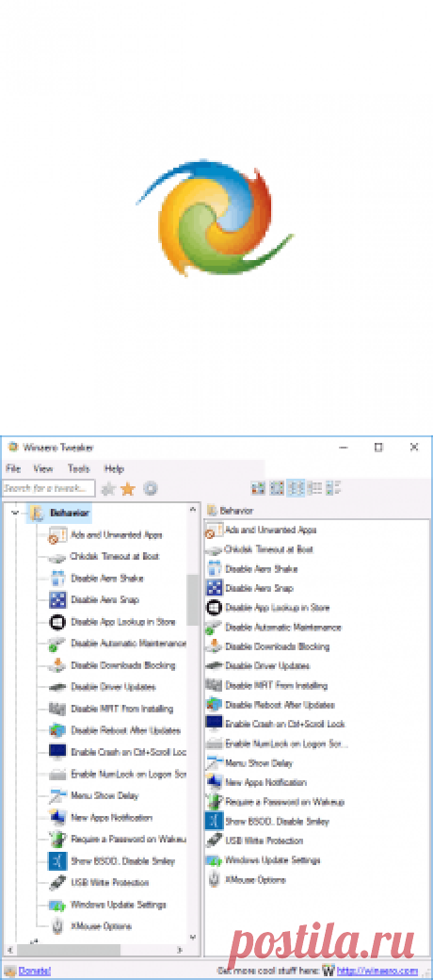
Task: Click Enable NumLock on Logon icon in right pane
Action: 214,743
